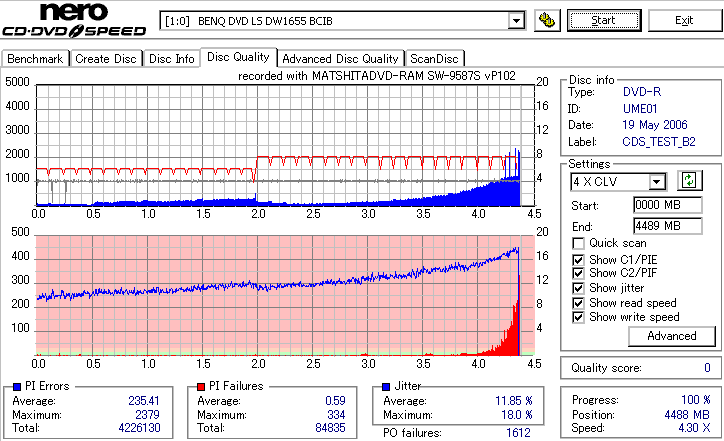
Task: Click the blue Jitter legend square
Action: [x=386, y=387]
